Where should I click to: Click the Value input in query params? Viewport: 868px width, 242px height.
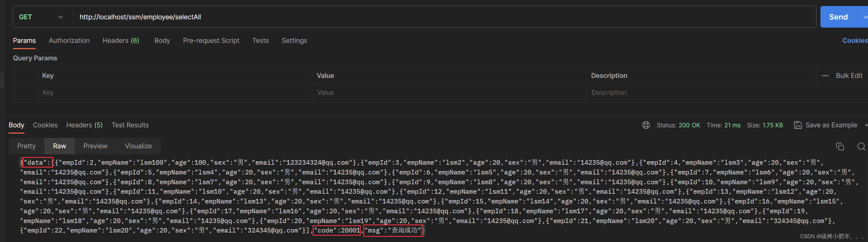pyautogui.click(x=449, y=93)
